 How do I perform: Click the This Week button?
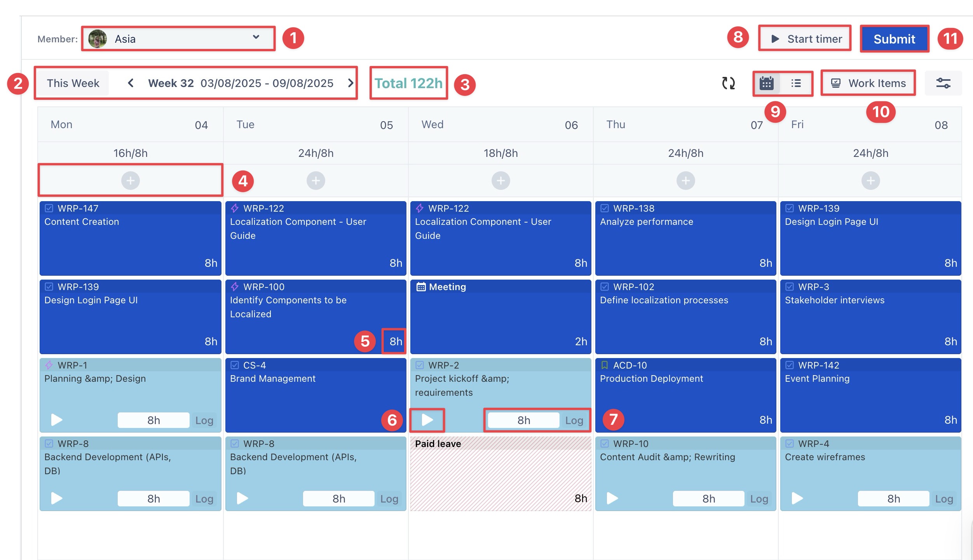[x=73, y=83]
